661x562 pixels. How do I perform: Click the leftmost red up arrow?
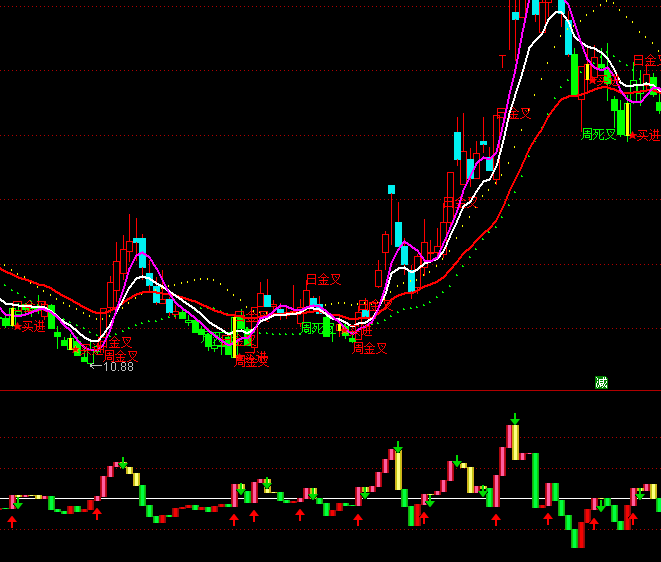pyautogui.click(x=14, y=521)
